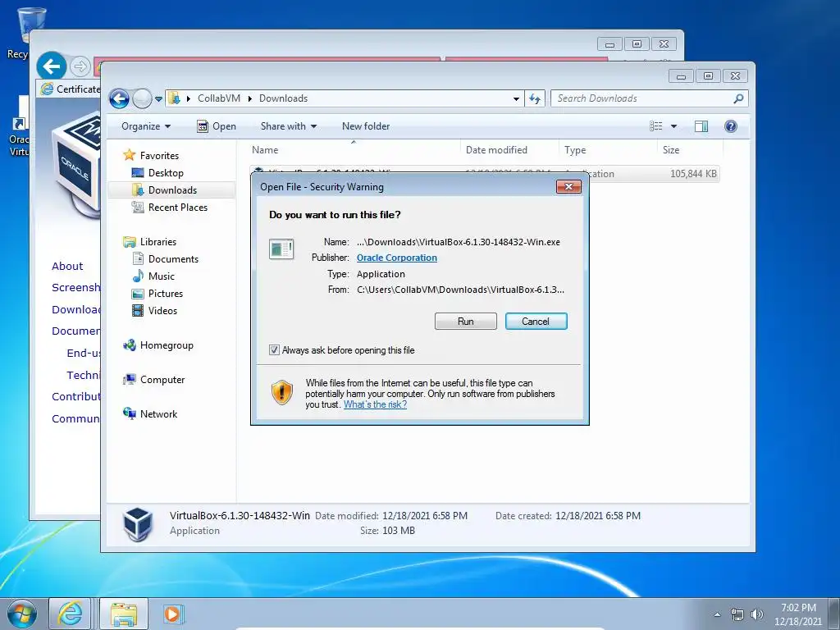
Task: Open the Videos library
Action: point(162,311)
